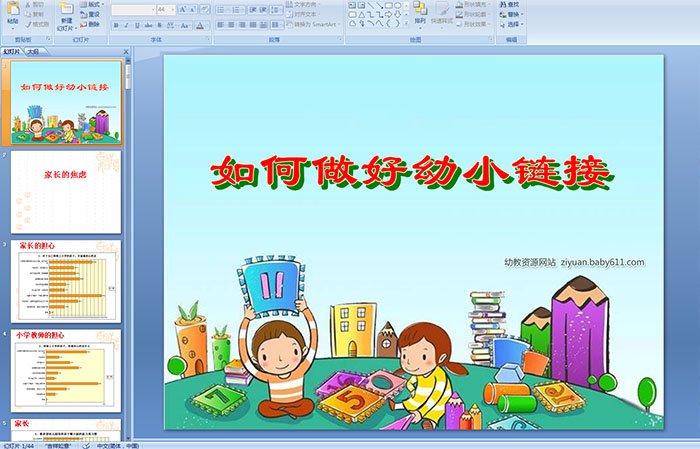Viewport: 700px width, 449px height.
Task: Open the Shape Effects menu
Action: [473, 24]
